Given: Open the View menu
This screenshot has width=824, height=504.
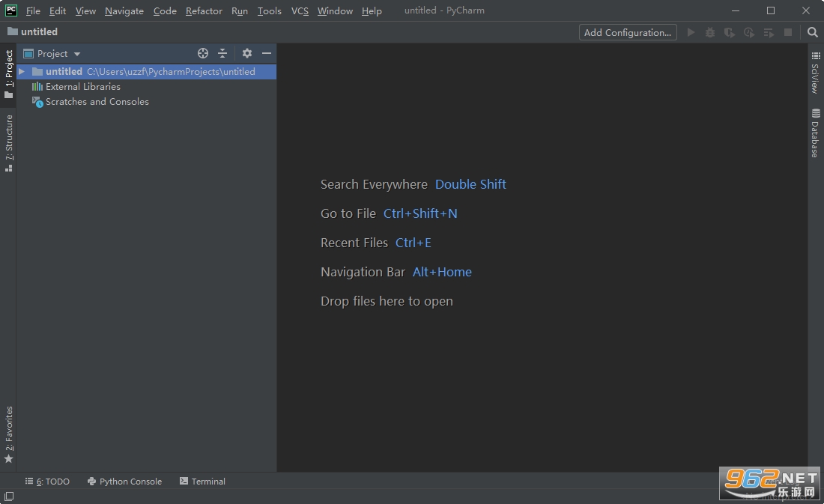Looking at the screenshot, I should (85, 11).
